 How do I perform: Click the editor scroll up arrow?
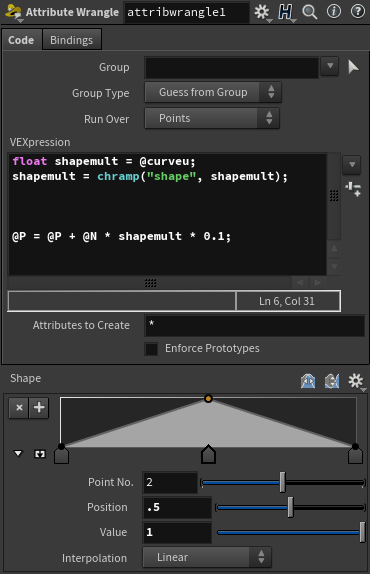point(334,249)
